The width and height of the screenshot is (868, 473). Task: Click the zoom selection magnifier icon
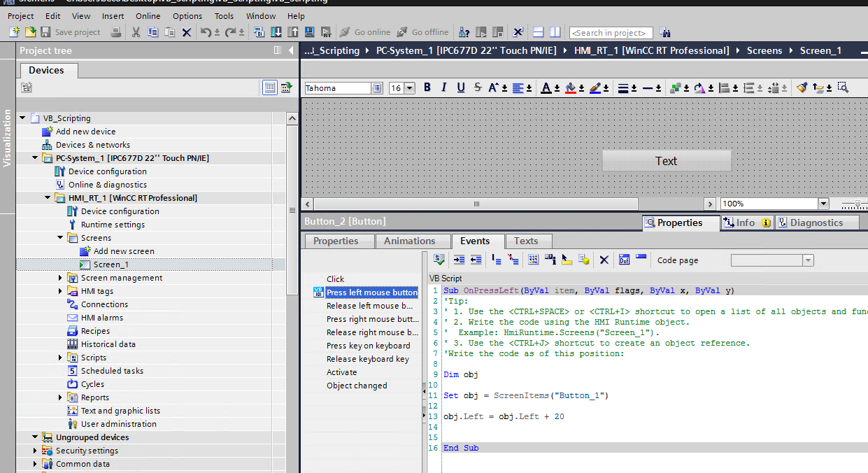tap(843, 87)
